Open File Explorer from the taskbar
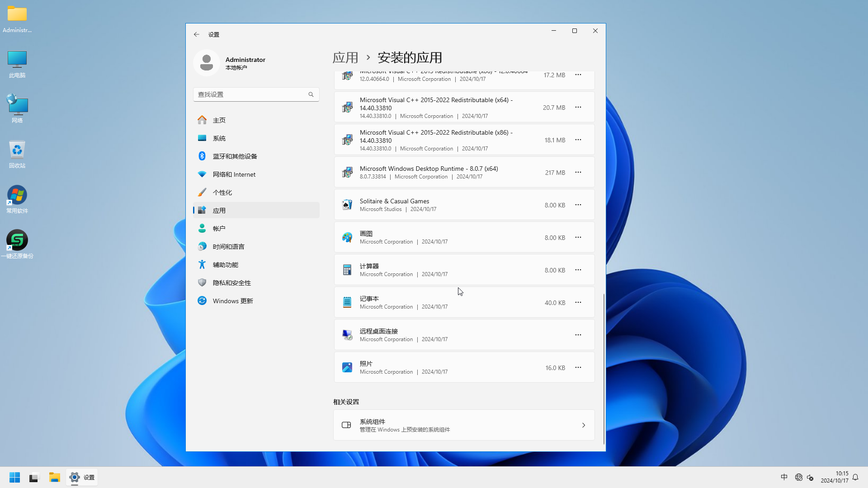This screenshot has width=868, height=488. tap(55, 477)
